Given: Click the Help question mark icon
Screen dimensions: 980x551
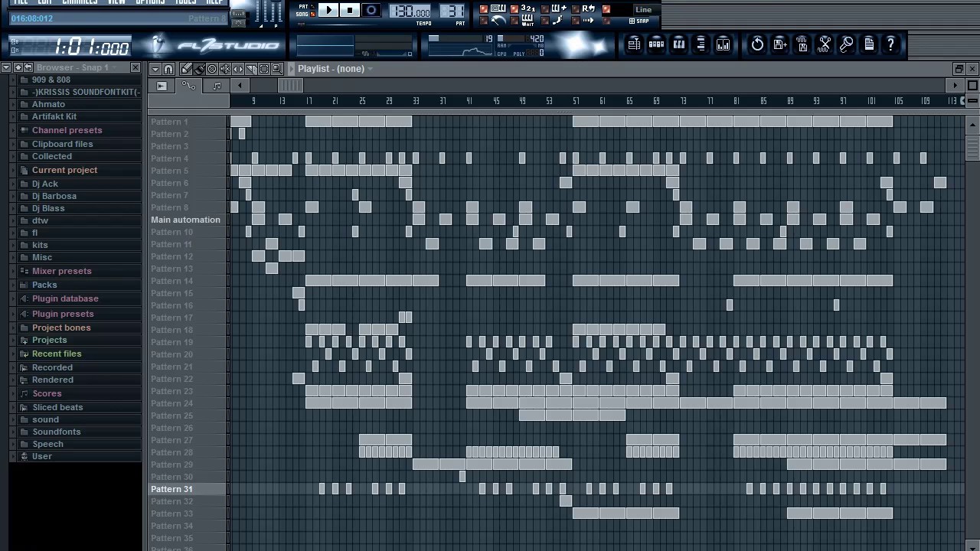Looking at the screenshot, I should (x=890, y=44).
